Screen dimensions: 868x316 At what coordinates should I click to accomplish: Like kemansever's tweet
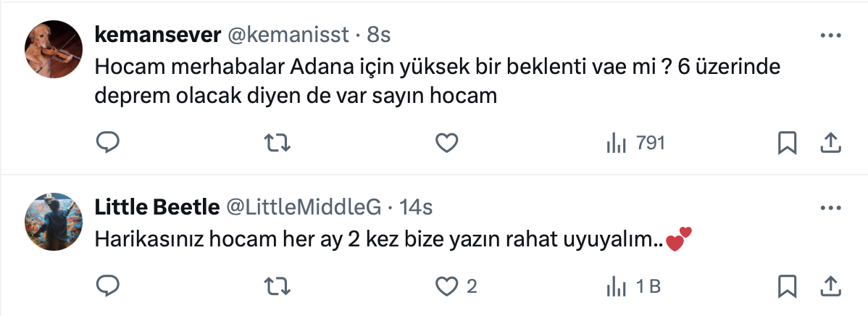pyautogui.click(x=446, y=144)
